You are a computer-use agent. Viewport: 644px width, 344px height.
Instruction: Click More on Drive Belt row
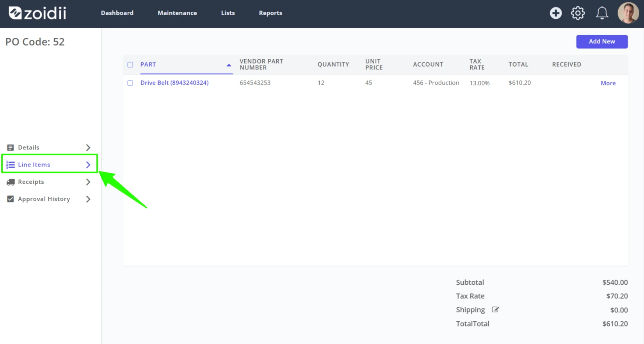coord(608,83)
